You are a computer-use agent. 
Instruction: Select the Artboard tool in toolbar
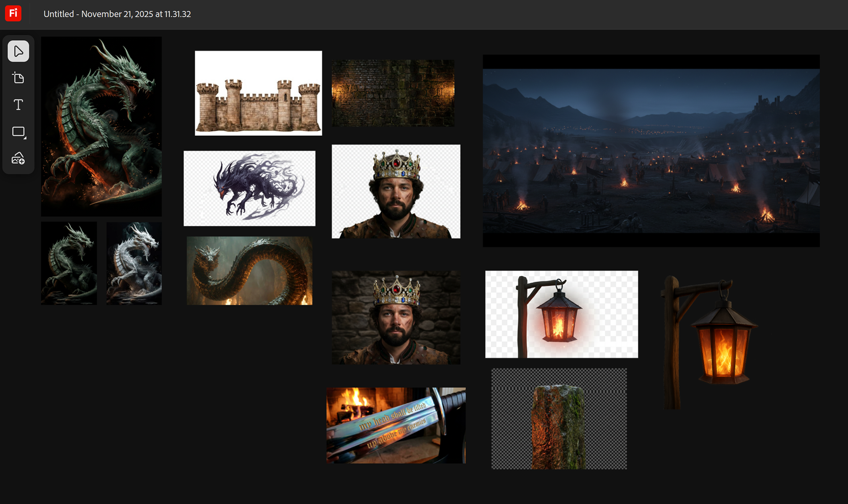(18, 78)
